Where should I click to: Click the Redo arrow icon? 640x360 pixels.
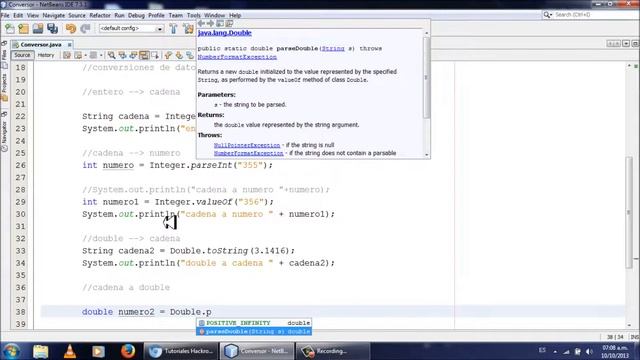85,29
